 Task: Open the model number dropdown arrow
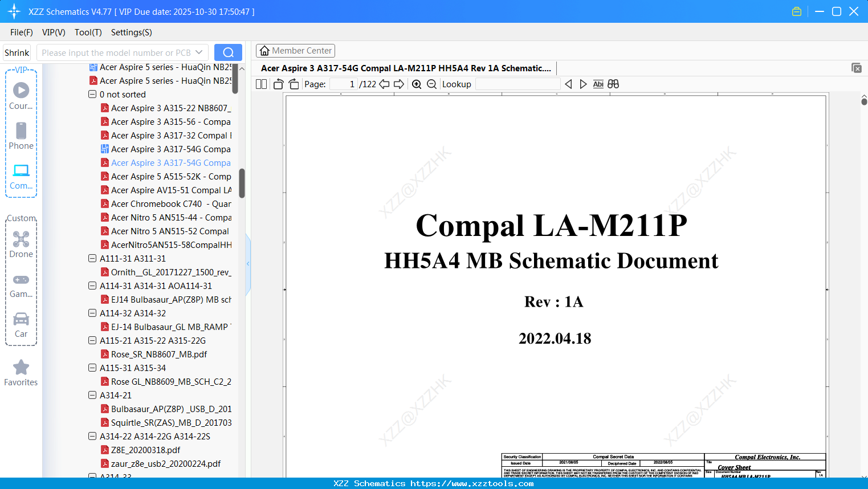pos(199,52)
